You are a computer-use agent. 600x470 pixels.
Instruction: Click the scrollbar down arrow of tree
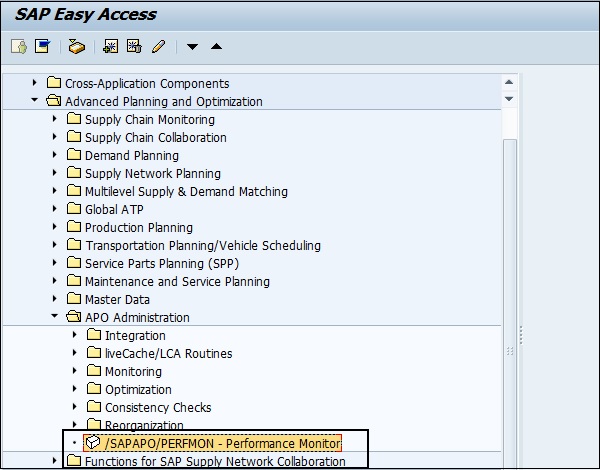click(509, 99)
